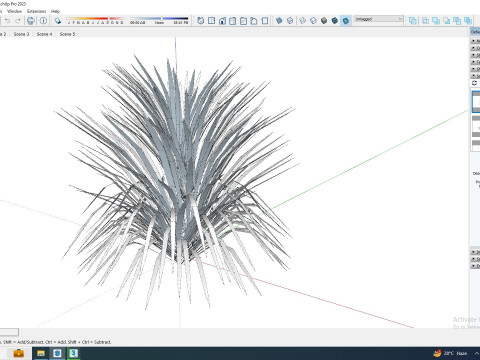This screenshot has height=360, width=480.
Task: Expand the bottommost collapsed Default Tray panel
Action: pyautogui.click(x=475, y=266)
